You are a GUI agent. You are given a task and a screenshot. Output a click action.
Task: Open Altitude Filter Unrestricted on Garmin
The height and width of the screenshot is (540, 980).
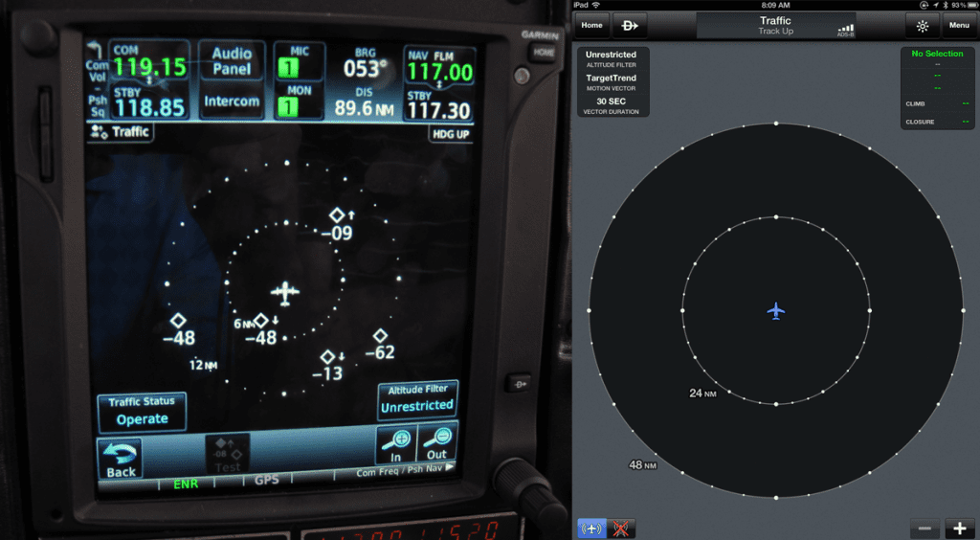pos(417,399)
